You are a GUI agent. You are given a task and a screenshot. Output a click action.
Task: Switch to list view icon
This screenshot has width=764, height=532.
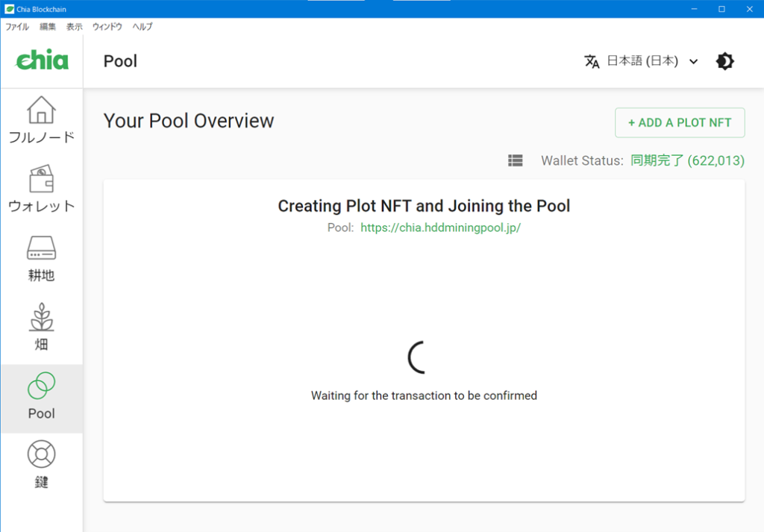click(x=515, y=160)
